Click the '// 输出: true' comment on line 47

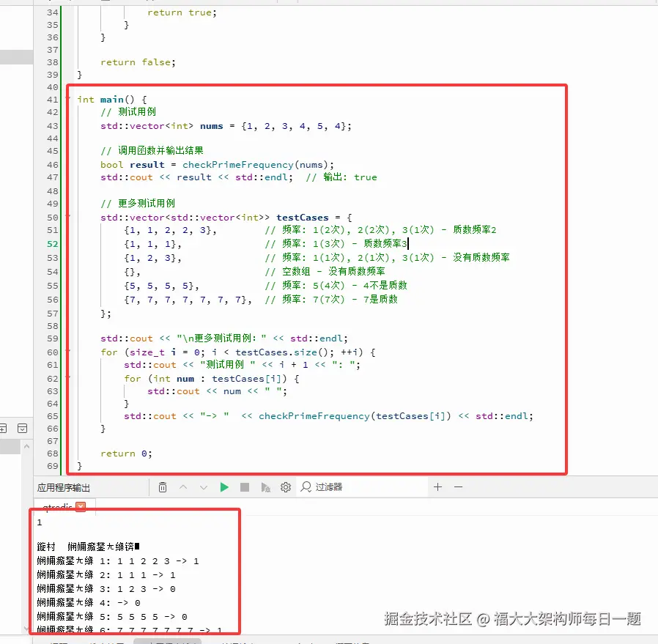pos(341,177)
